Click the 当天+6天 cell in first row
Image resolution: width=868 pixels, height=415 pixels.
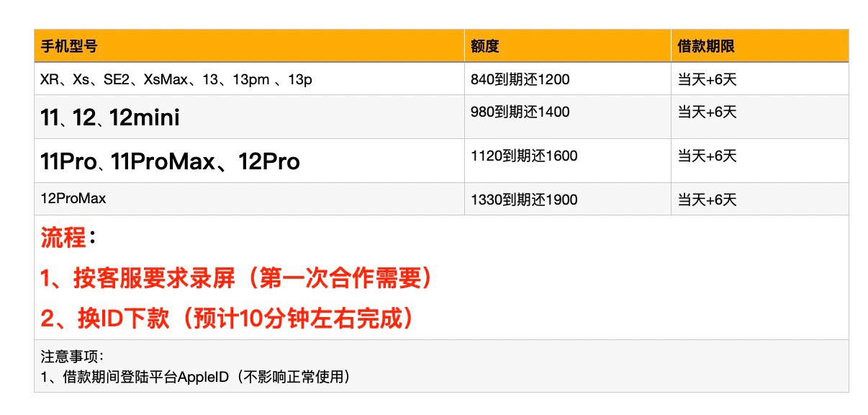707,80
